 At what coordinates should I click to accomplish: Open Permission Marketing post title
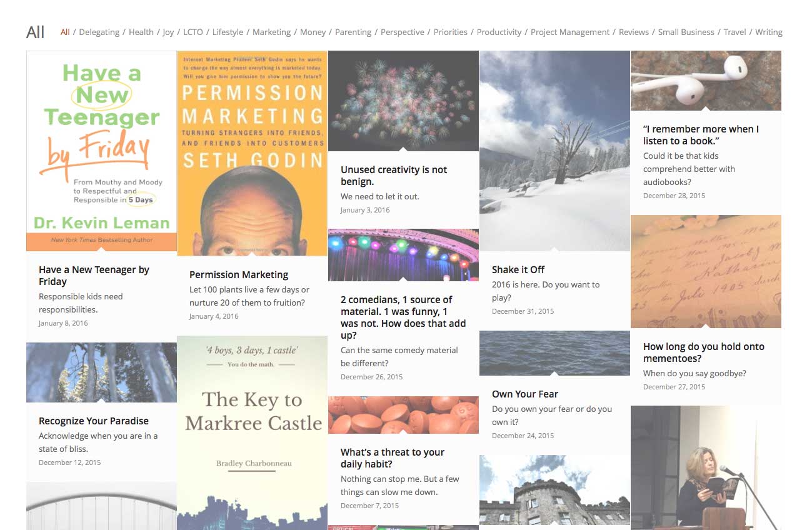click(x=239, y=274)
